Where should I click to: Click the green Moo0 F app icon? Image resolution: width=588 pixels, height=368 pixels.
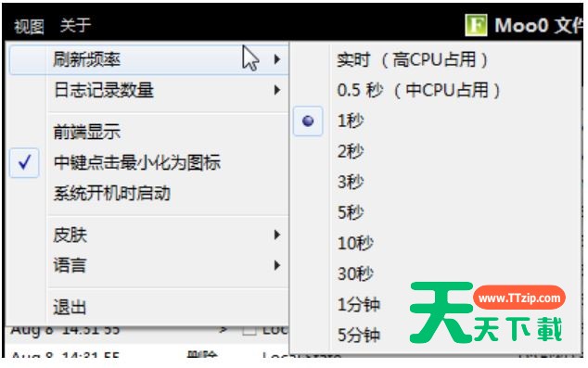(x=476, y=25)
